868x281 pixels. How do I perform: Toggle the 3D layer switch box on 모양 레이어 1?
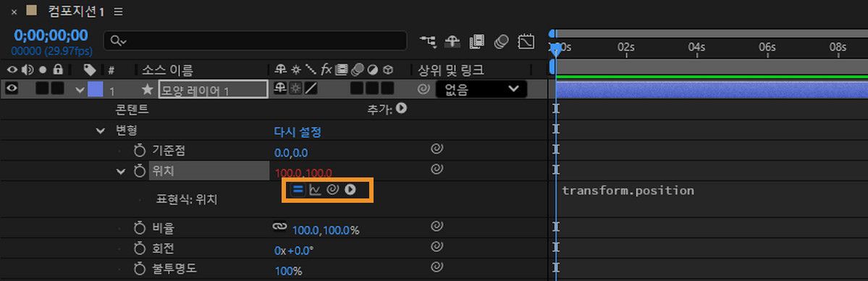click(x=387, y=88)
